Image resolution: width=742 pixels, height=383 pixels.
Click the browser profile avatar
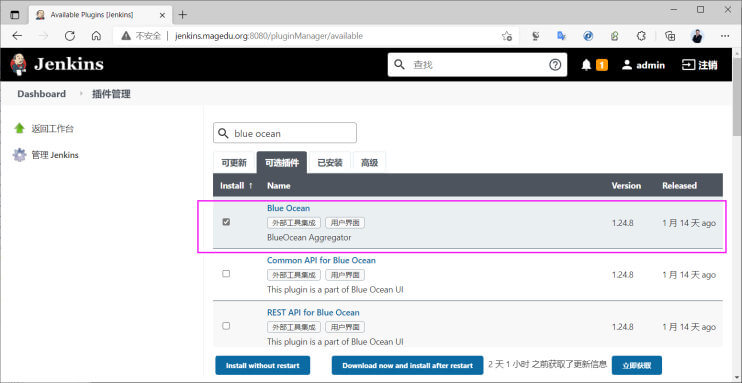[697, 36]
